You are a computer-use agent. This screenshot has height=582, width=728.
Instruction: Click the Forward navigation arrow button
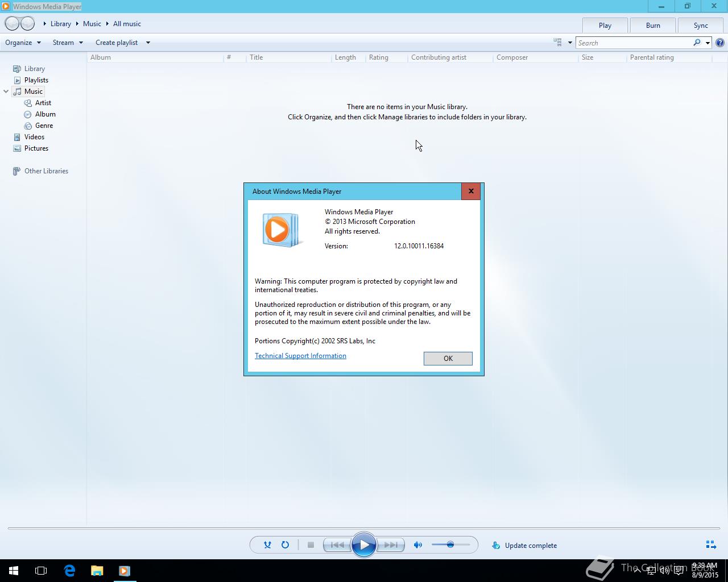click(27, 24)
